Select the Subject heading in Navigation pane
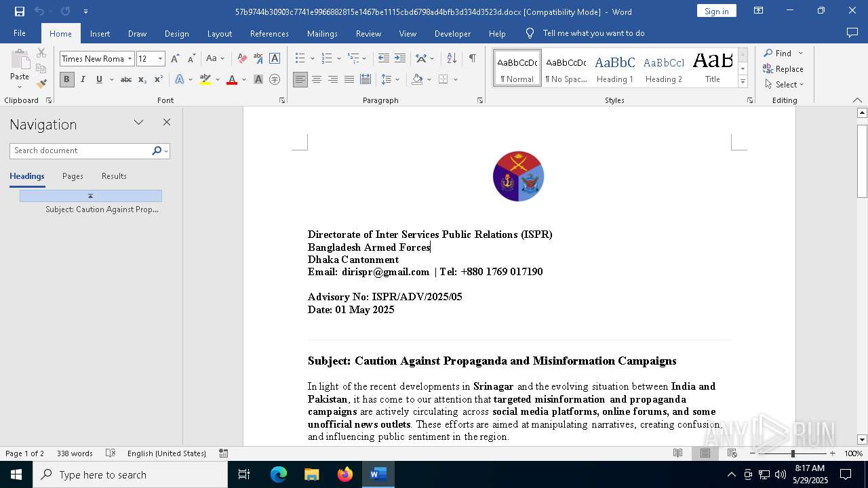Image resolution: width=868 pixels, height=488 pixels. point(102,209)
